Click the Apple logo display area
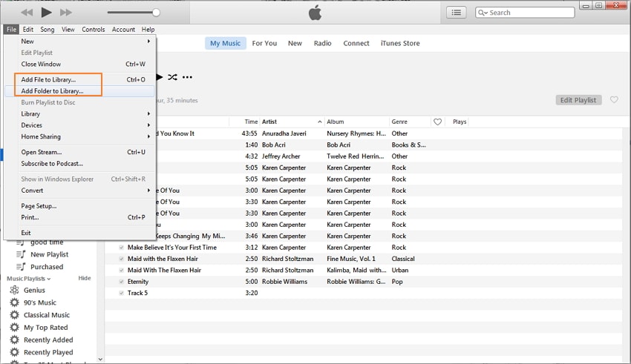 (x=315, y=13)
